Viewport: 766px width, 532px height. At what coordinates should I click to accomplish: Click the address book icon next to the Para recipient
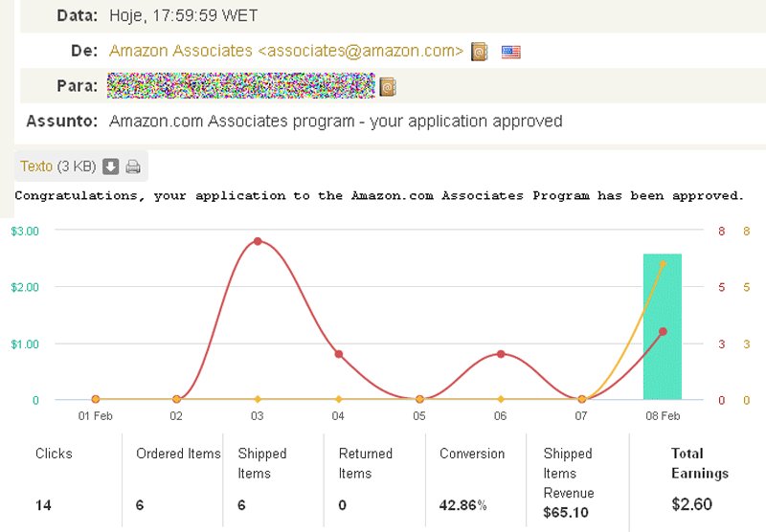coord(388,87)
